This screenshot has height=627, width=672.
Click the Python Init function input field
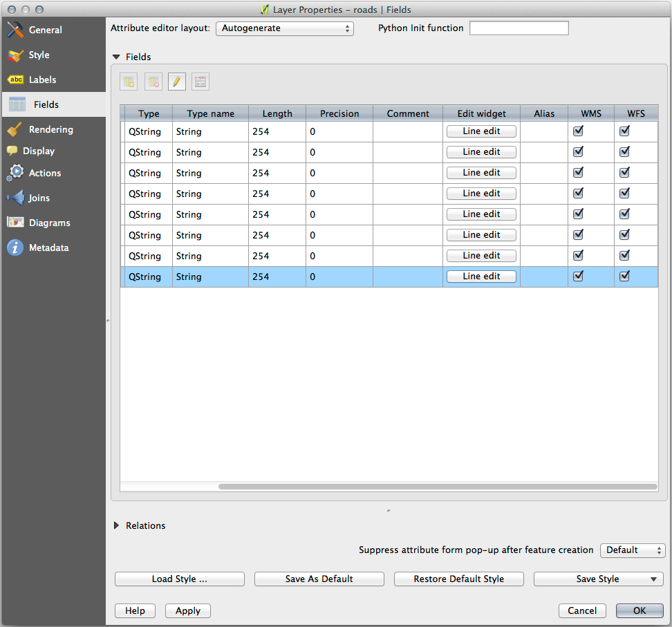(519, 28)
